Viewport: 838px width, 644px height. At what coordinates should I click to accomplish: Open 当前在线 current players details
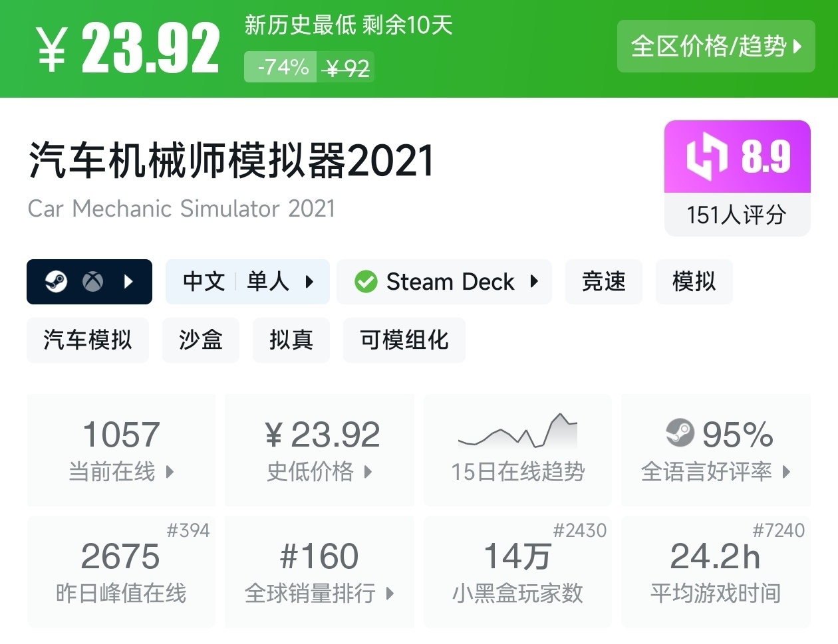(121, 472)
